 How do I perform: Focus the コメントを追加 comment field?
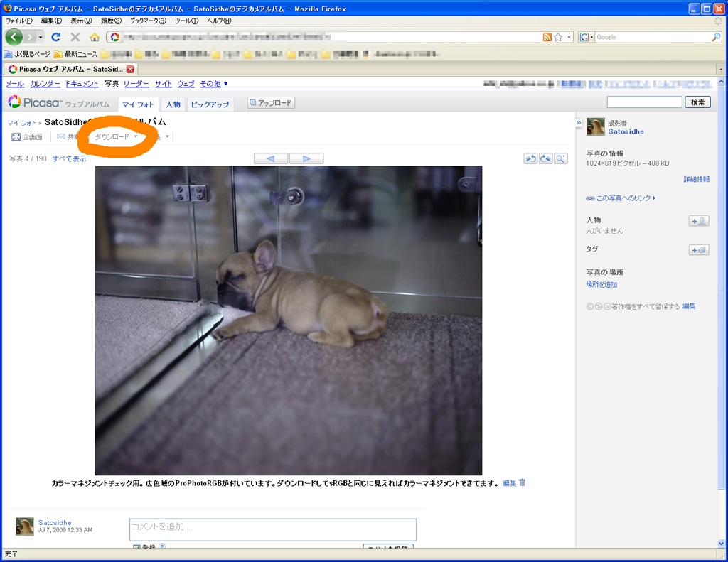273,529
